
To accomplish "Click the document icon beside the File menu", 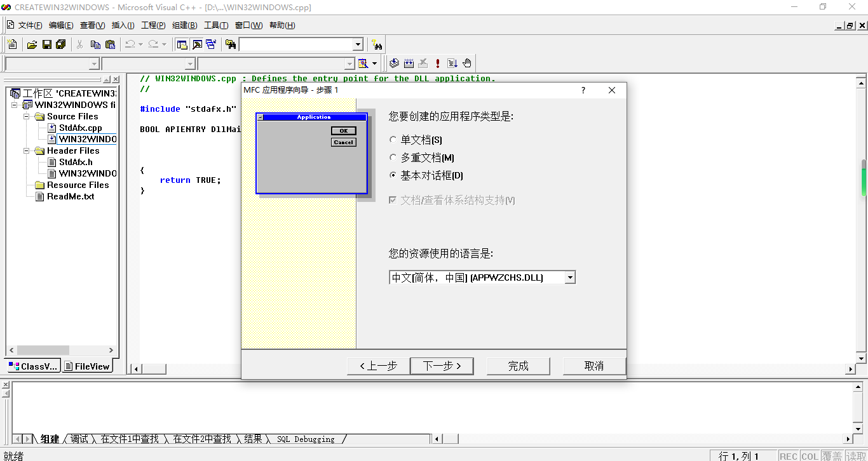I will 10,25.
